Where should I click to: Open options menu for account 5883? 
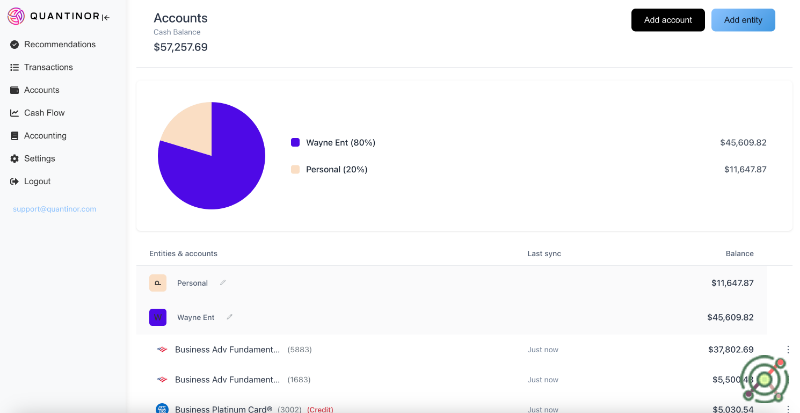tap(787, 350)
